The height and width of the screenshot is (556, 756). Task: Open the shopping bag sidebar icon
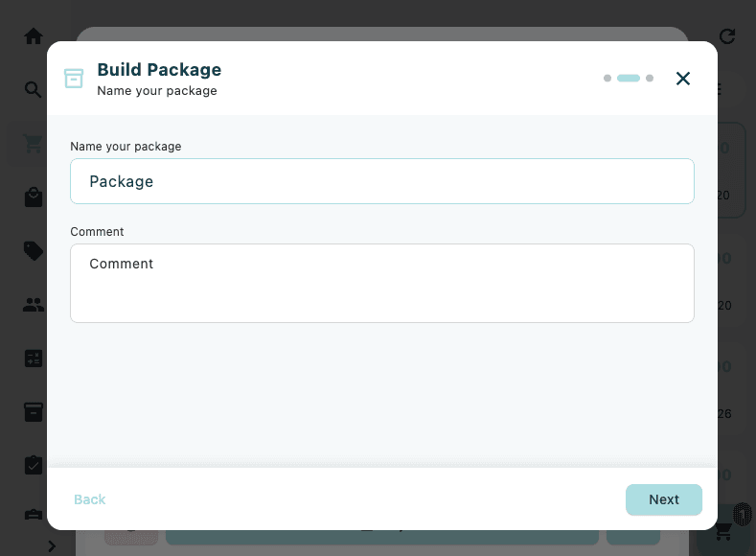tap(34, 197)
